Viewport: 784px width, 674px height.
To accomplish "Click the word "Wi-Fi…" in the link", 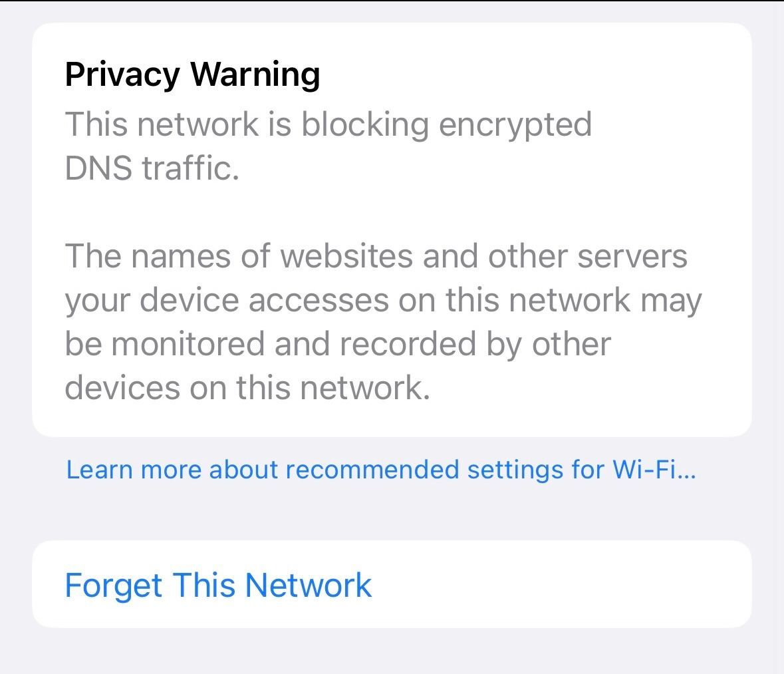I will [654, 470].
